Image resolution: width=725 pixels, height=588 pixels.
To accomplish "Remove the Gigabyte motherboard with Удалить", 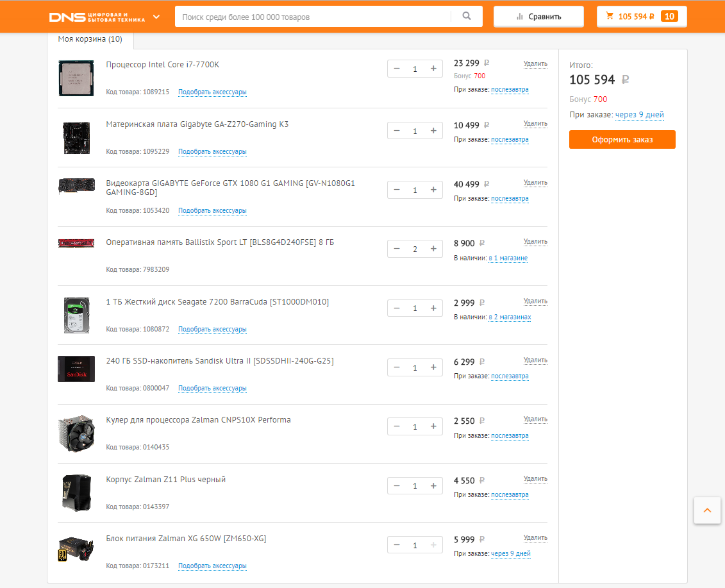I will point(535,124).
